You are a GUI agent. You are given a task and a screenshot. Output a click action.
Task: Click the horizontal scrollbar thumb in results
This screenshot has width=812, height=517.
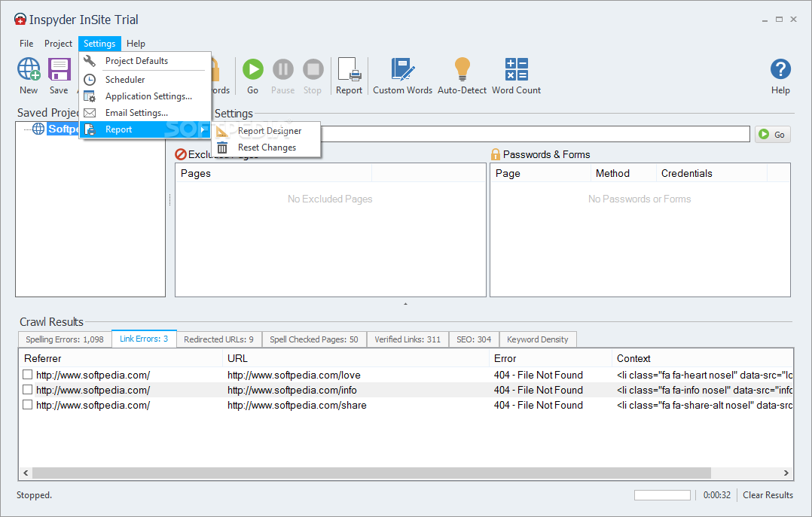(371, 473)
